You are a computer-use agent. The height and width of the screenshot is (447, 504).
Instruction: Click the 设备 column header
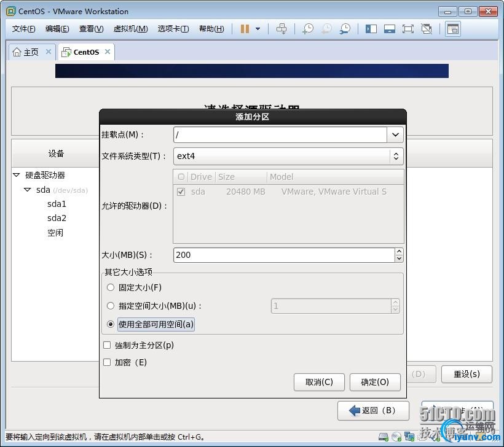coord(56,154)
